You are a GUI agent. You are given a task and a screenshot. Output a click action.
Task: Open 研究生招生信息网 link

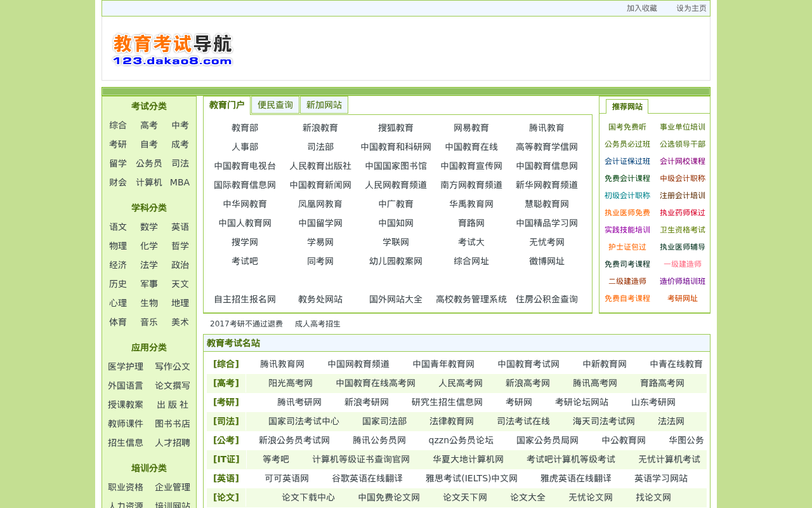[447, 403]
